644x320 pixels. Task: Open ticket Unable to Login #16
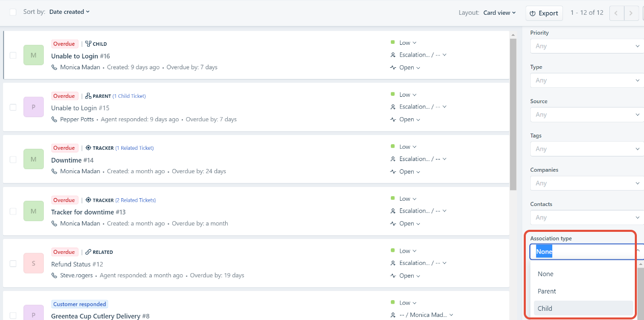click(x=81, y=56)
